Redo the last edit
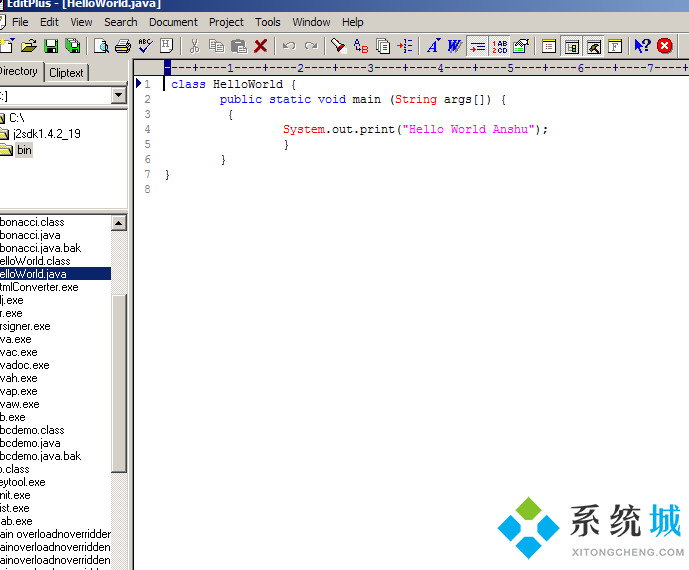 coord(311,46)
